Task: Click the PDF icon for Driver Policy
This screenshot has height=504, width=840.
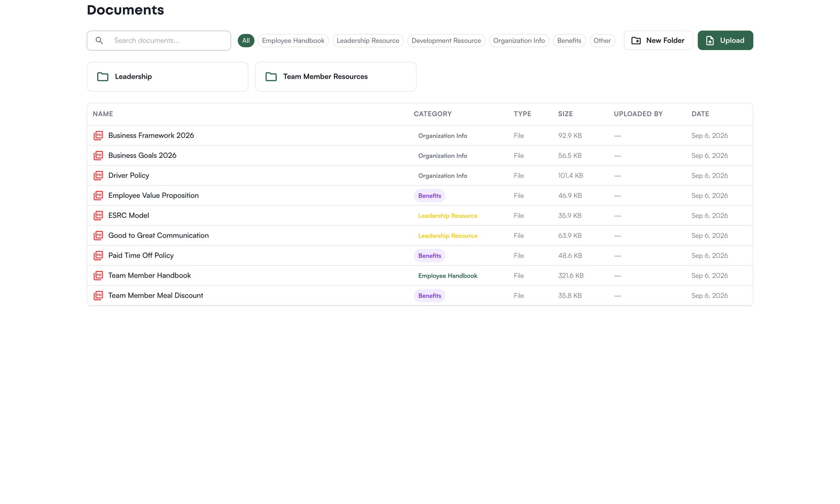Action: [98, 175]
